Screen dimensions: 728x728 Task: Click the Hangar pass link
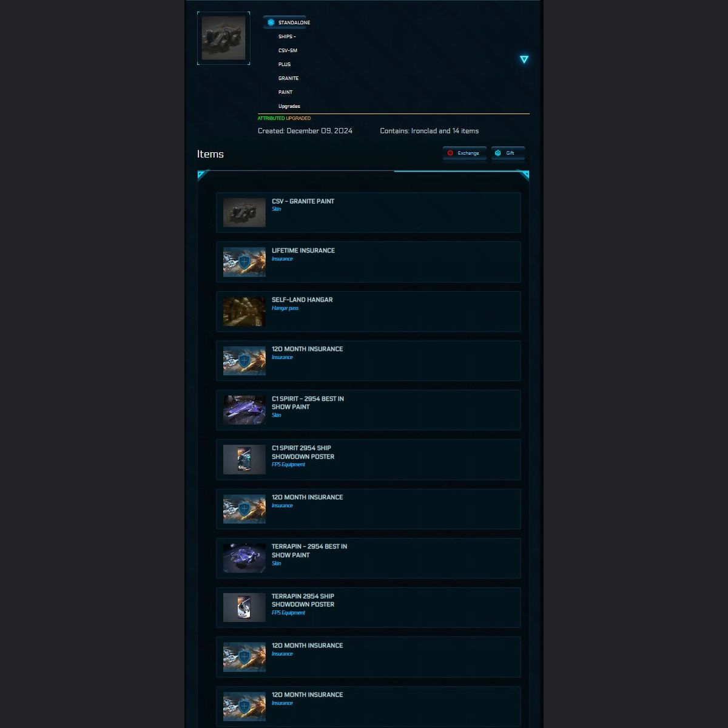pos(285,308)
